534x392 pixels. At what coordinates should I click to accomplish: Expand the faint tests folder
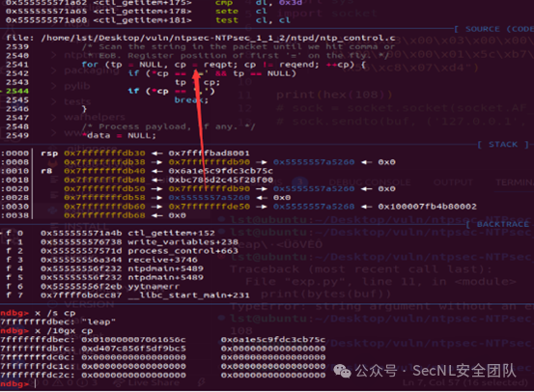54,101
